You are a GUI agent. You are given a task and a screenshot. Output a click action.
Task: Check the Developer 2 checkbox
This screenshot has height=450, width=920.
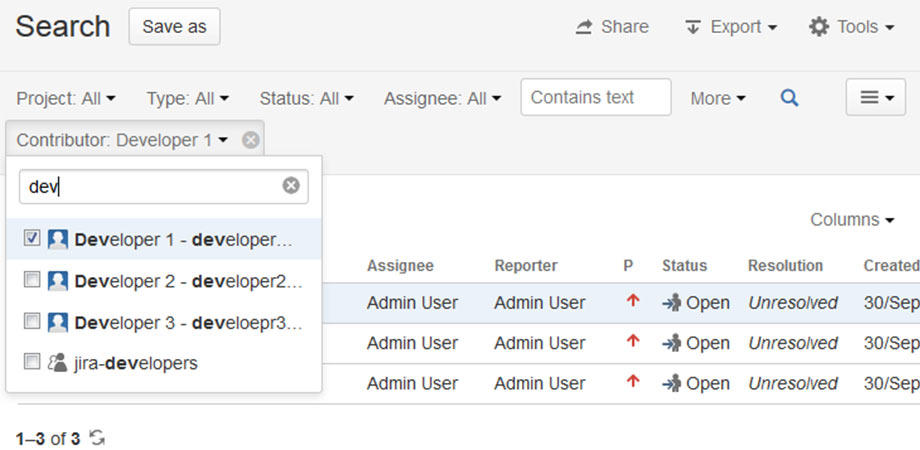point(32,280)
